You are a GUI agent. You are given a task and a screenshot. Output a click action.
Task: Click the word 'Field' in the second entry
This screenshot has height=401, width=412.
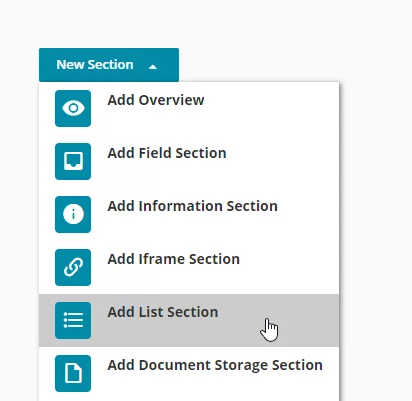tap(155, 153)
